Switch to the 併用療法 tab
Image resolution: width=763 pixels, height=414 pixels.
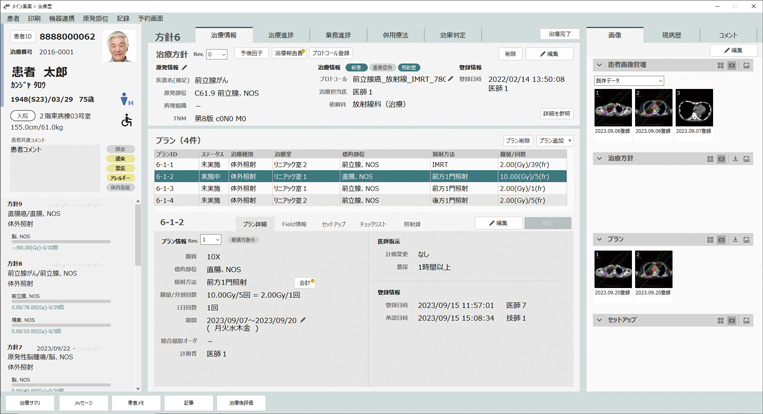pos(396,35)
